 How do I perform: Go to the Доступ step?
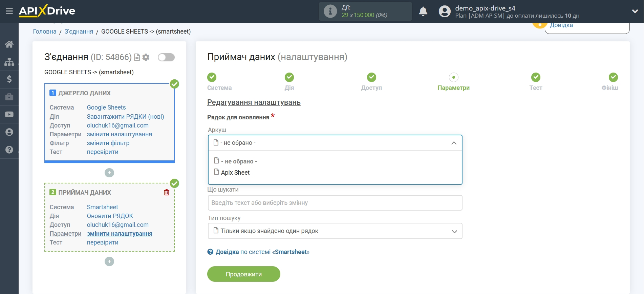[x=371, y=77]
